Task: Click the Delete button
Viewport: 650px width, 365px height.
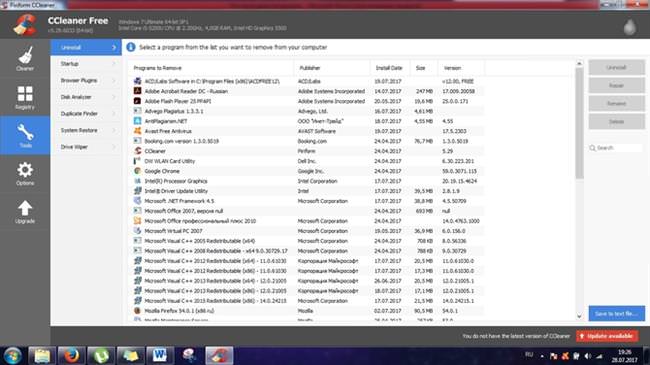Action: [x=616, y=122]
